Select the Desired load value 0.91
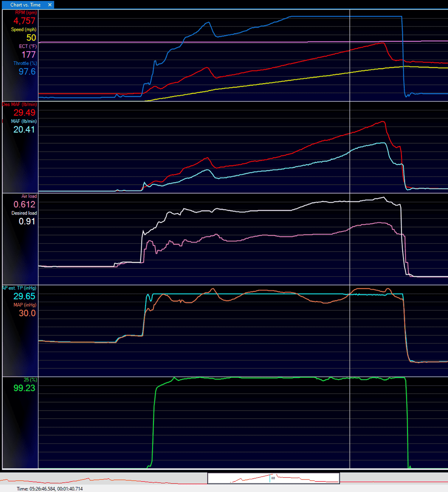Viewport: 448px width, 492px height. tap(27, 221)
